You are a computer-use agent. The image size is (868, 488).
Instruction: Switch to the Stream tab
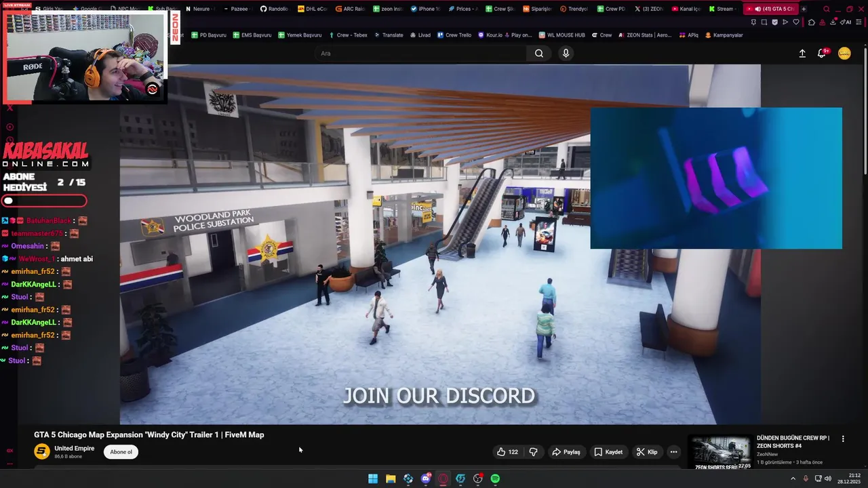[722, 9]
